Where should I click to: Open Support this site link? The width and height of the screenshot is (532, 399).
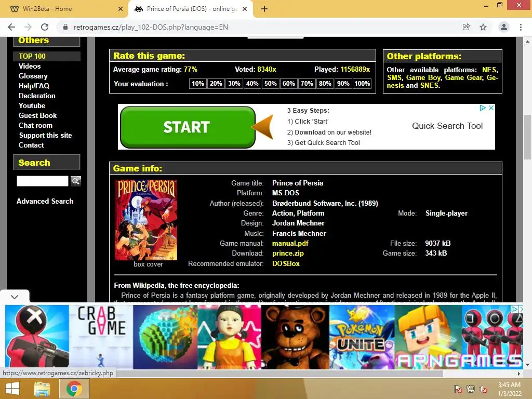[x=46, y=135]
